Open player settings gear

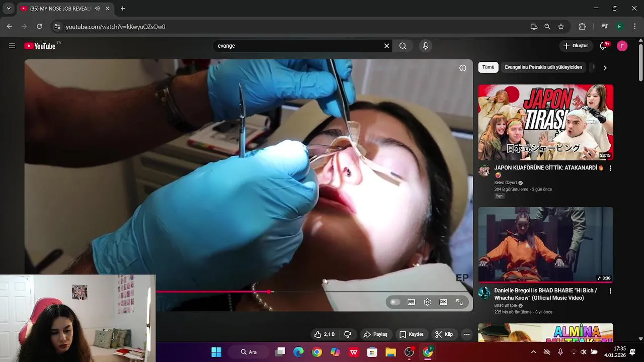[x=427, y=302]
